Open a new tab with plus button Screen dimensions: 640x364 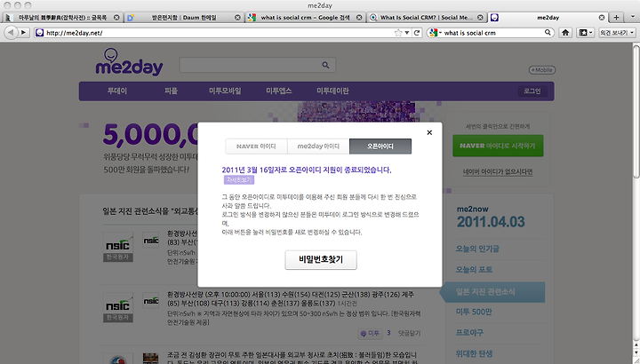(x=616, y=17)
